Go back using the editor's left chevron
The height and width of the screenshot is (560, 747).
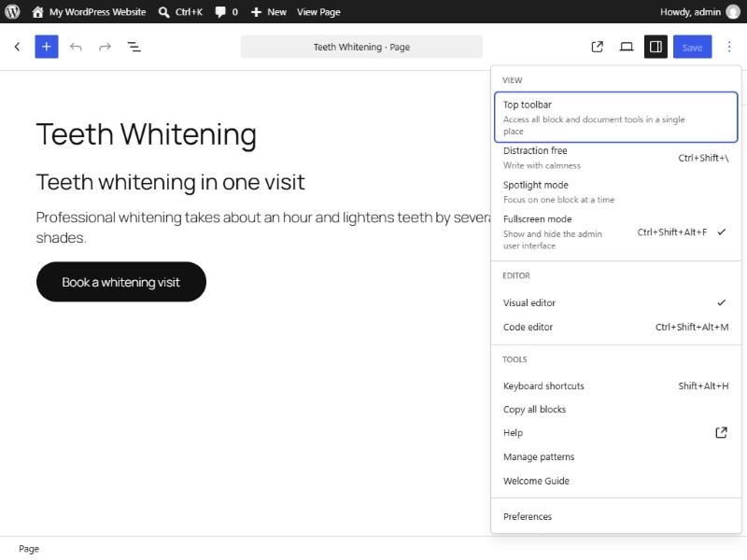[x=18, y=47]
